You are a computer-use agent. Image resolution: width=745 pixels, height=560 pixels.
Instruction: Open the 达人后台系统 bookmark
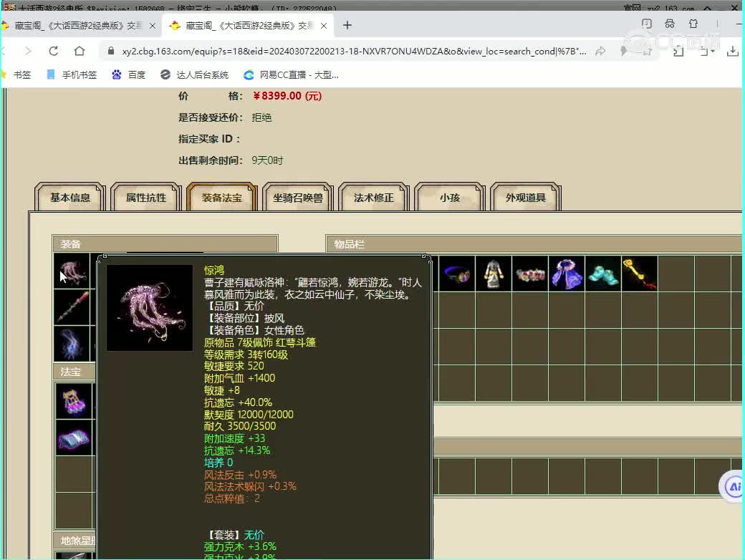(194, 74)
